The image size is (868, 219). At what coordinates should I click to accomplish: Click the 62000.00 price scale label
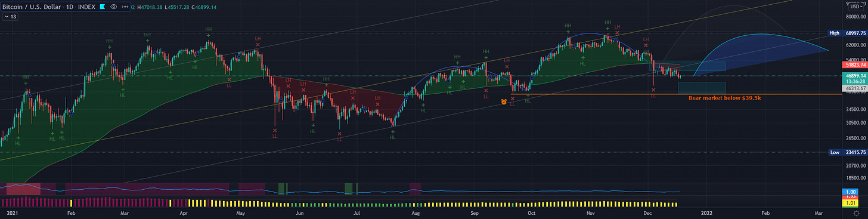point(855,45)
